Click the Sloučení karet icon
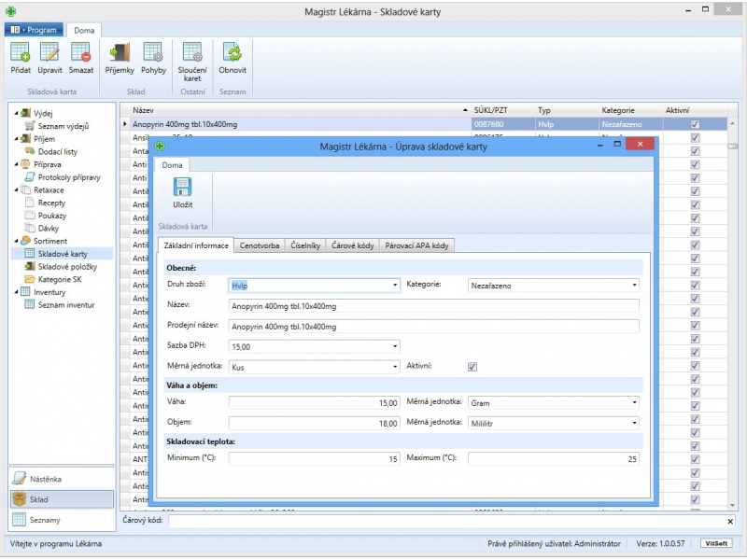This screenshot has height=560, width=747. point(192,54)
